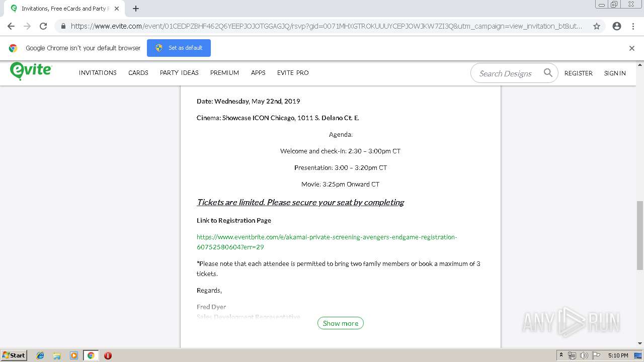The width and height of the screenshot is (644, 362).
Task: Open the Chrome profile avatar icon
Action: coord(617,26)
